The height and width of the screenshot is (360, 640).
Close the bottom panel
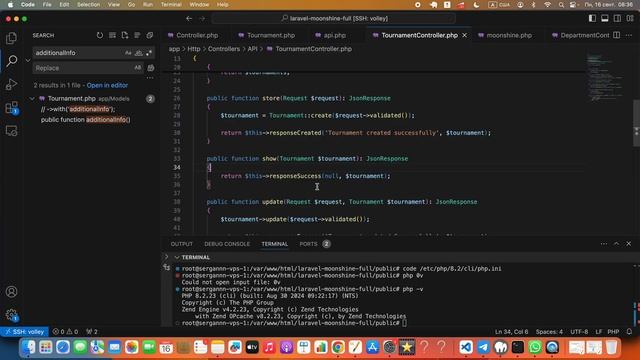[x=629, y=244]
